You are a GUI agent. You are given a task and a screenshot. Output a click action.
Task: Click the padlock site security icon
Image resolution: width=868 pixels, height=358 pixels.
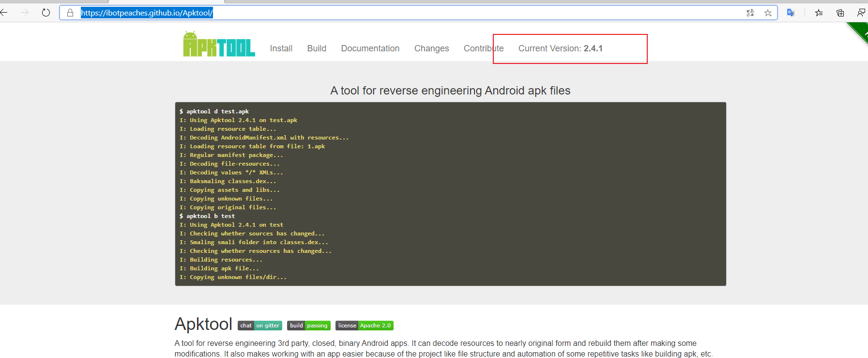(x=70, y=13)
